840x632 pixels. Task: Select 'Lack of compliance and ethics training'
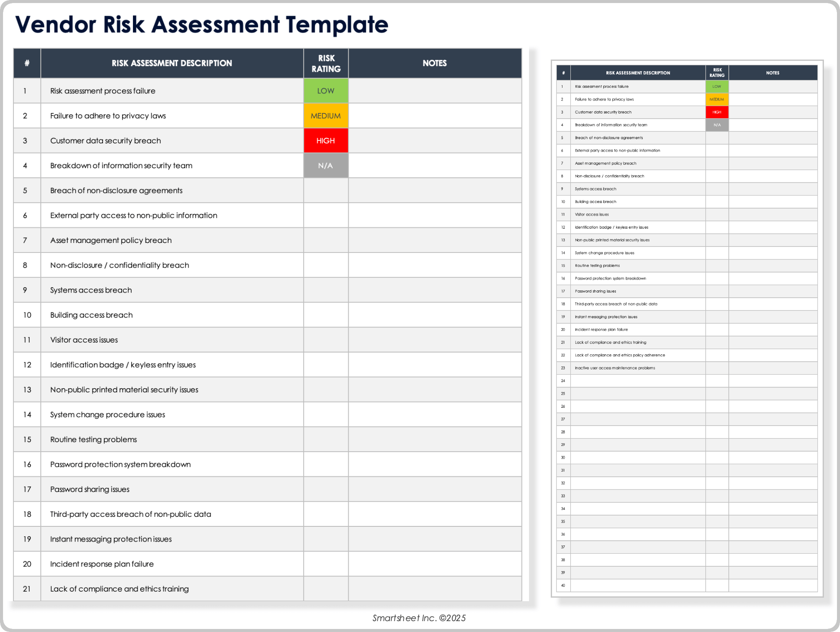(119, 589)
